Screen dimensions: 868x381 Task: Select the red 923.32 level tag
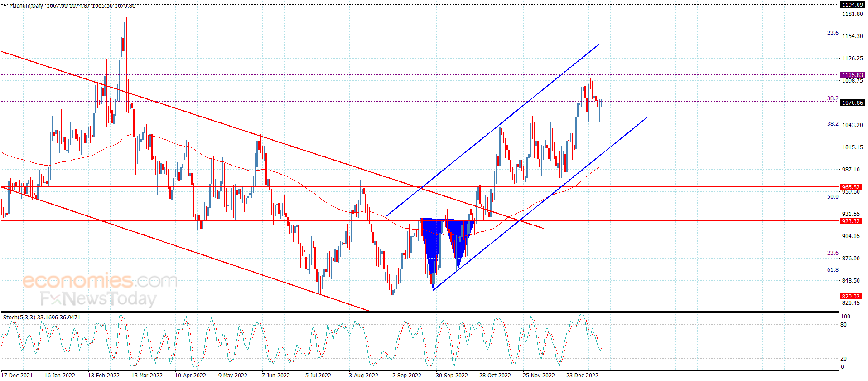[x=851, y=221]
